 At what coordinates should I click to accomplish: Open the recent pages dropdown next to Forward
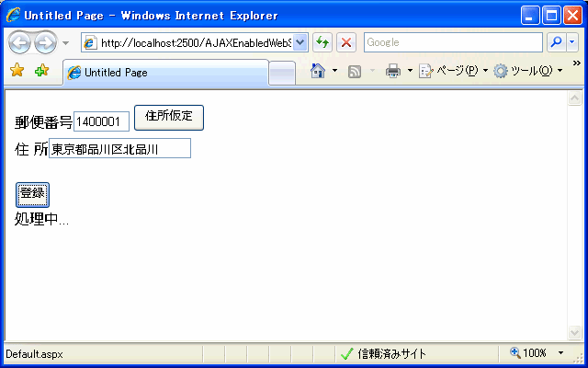tap(65, 43)
